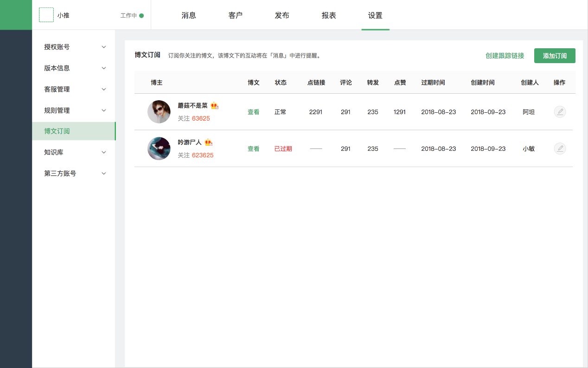Open 蘑菇不是菜 avatar thumbnail
Image resolution: width=588 pixels, height=368 pixels.
click(x=159, y=112)
